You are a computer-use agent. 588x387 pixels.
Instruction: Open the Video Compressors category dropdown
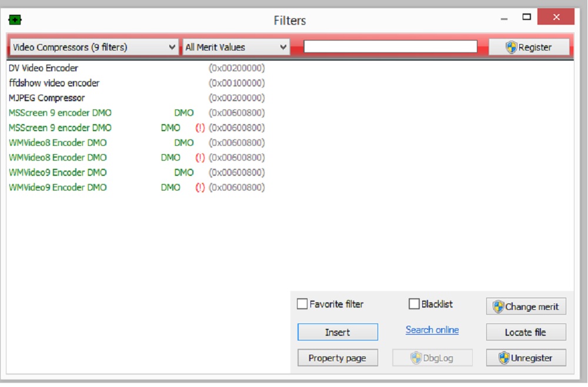pyautogui.click(x=93, y=47)
